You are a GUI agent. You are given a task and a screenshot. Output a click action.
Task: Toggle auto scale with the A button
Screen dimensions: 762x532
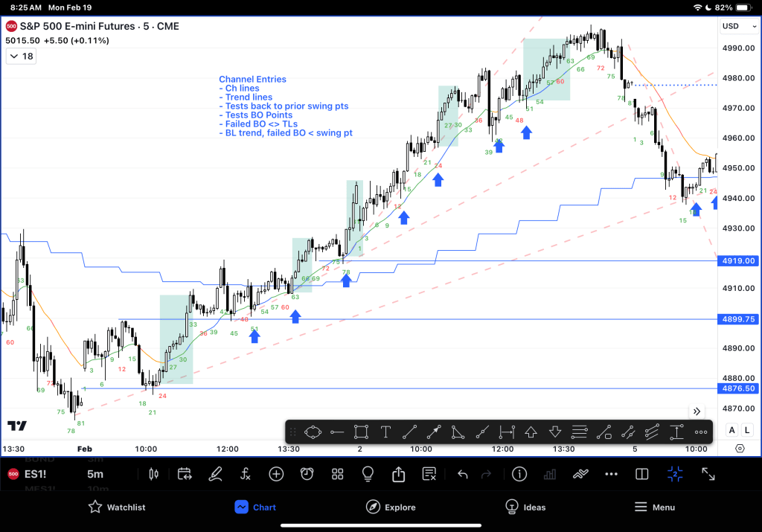(x=731, y=430)
